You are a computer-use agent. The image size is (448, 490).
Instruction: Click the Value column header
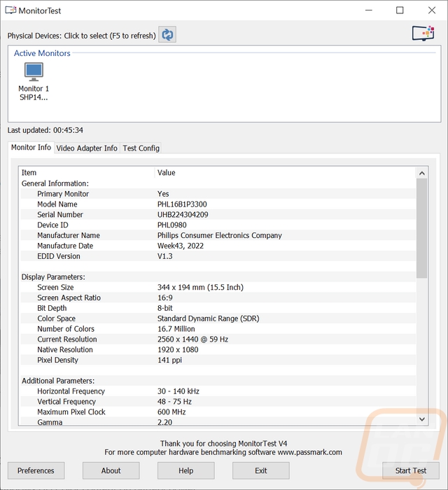click(x=285, y=172)
